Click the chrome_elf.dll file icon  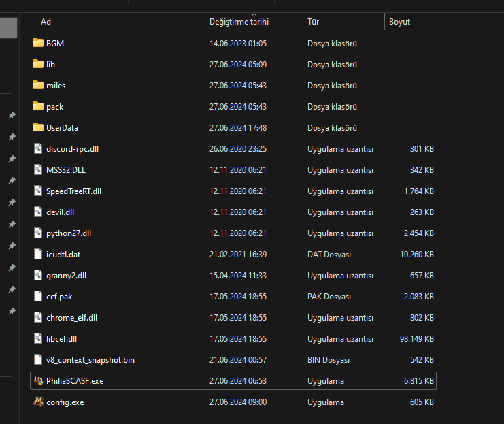click(38, 318)
